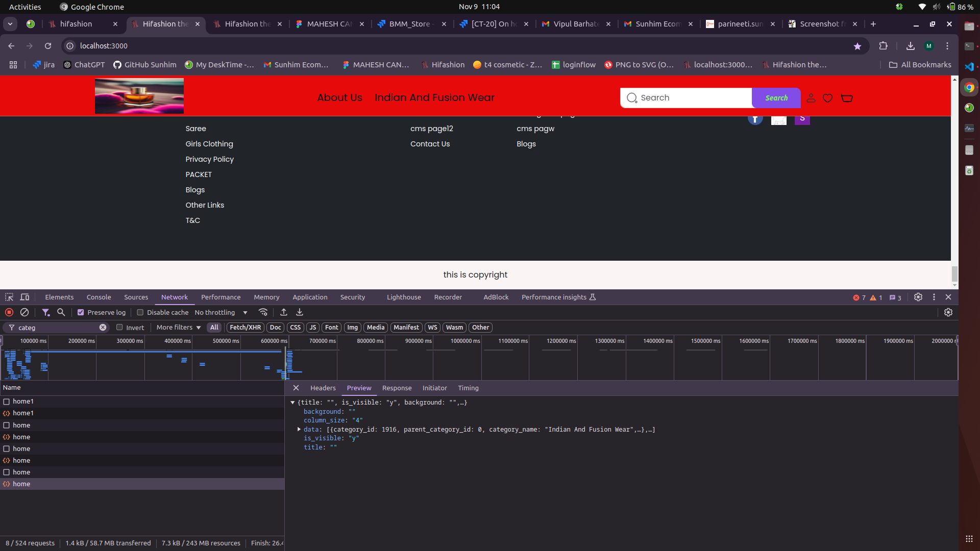This screenshot has width=980, height=551.
Task: Open the About Us link
Action: coord(340,97)
